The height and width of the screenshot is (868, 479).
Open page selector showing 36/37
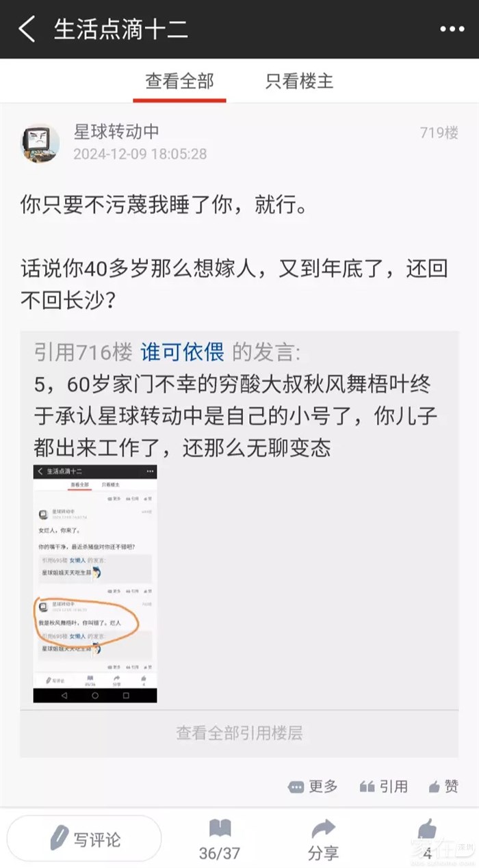(x=220, y=839)
